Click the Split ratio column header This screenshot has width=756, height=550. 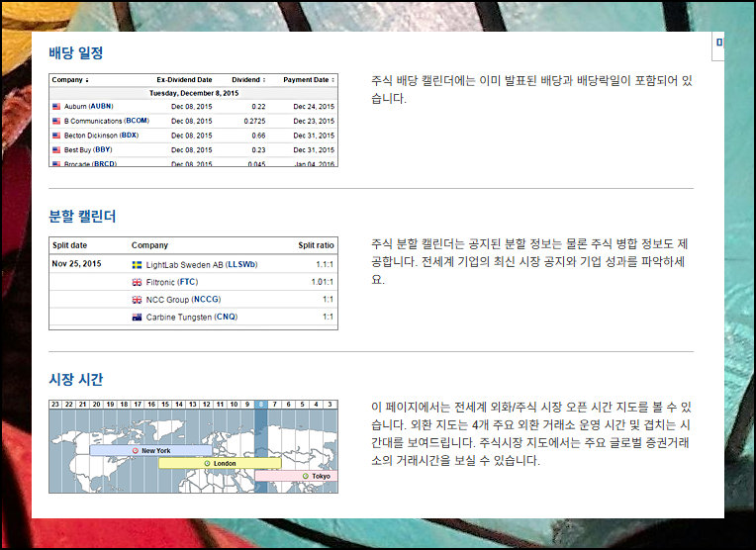pyautogui.click(x=316, y=245)
